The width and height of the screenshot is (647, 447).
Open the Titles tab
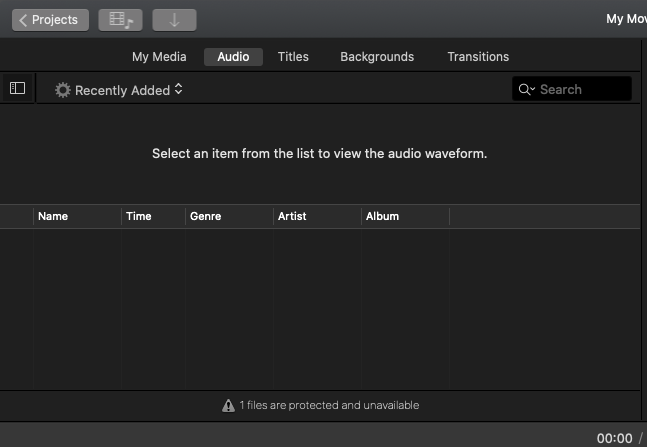[293, 57]
